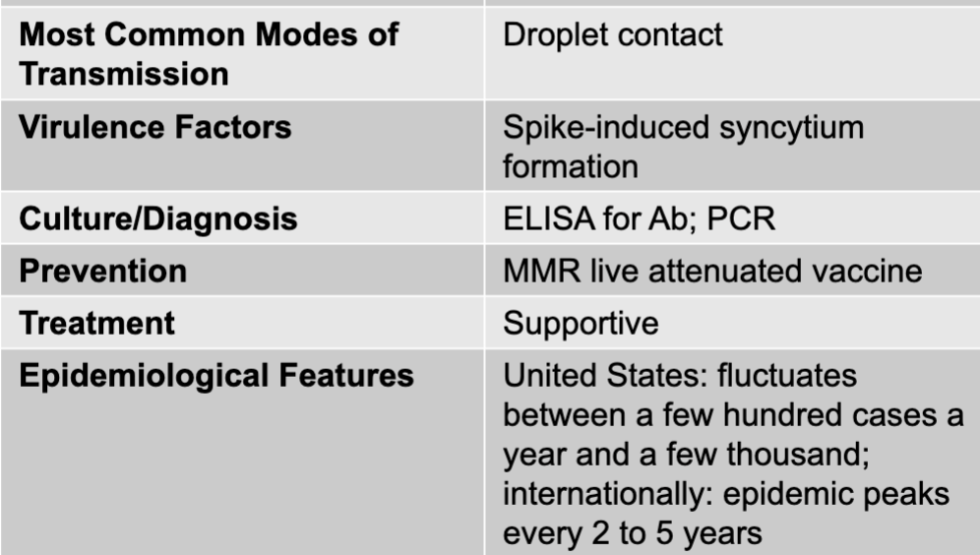980x555 pixels.
Task: Select the "Droplet contact" cell
Action: pyautogui.click(x=612, y=36)
